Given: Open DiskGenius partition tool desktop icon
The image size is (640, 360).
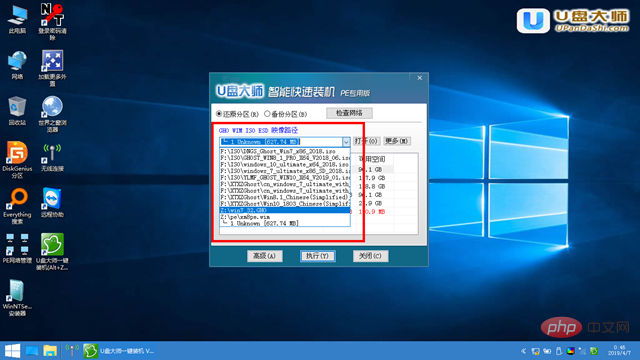Looking at the screenshot, I should [x=17, y=160].
